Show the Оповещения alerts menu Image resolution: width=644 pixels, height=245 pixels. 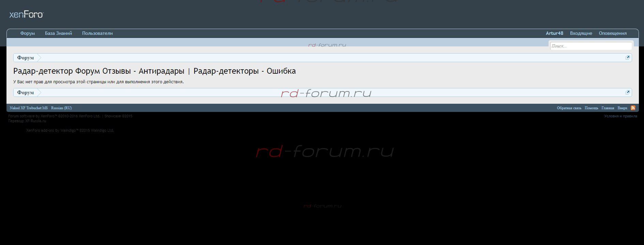tap(613, 33)
